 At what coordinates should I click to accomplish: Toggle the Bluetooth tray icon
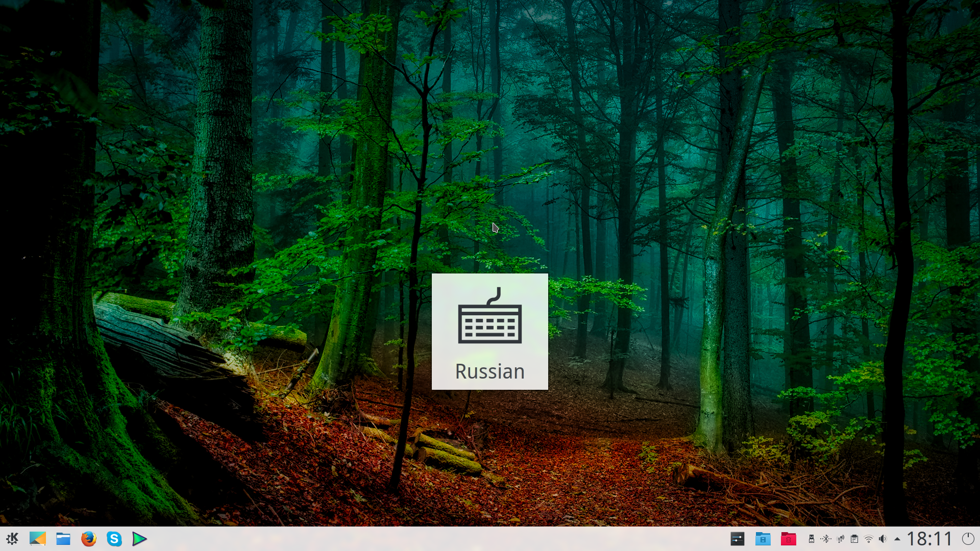(825, 539)
